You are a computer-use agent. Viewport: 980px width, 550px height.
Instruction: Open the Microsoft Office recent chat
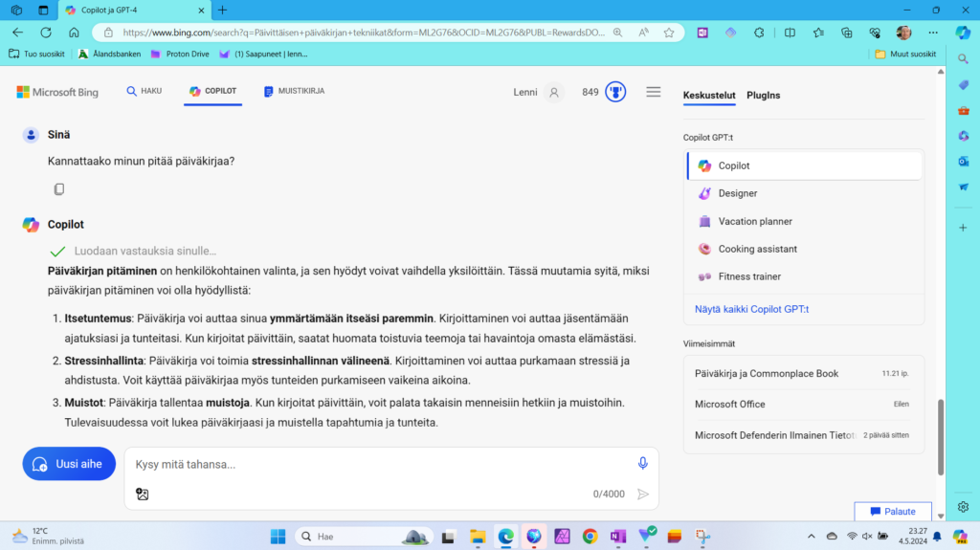(804, 405)
